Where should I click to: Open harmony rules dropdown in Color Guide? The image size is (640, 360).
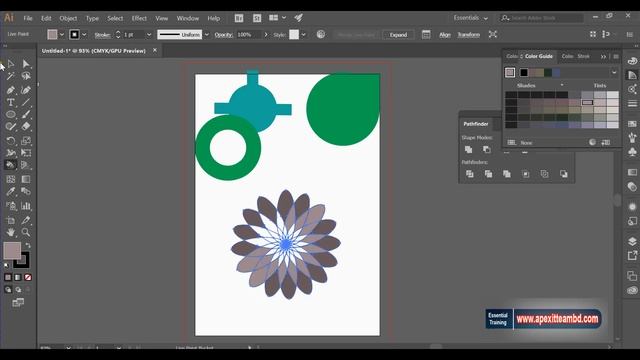614,73
